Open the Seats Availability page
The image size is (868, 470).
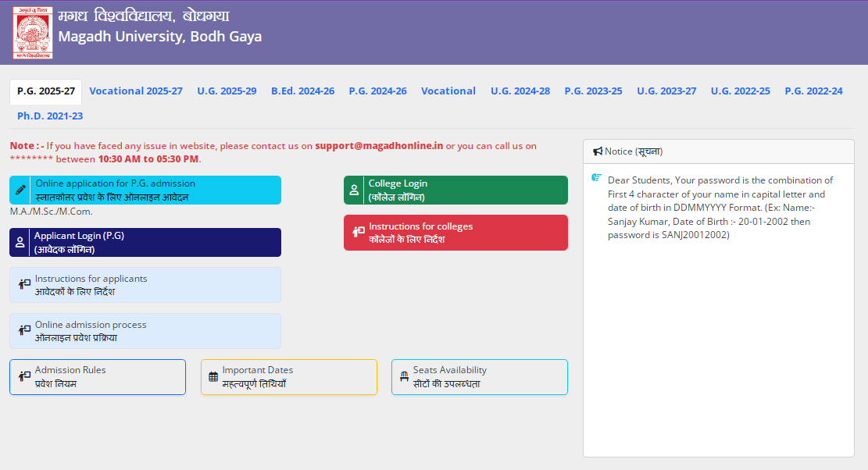click(x=479, y=376)
